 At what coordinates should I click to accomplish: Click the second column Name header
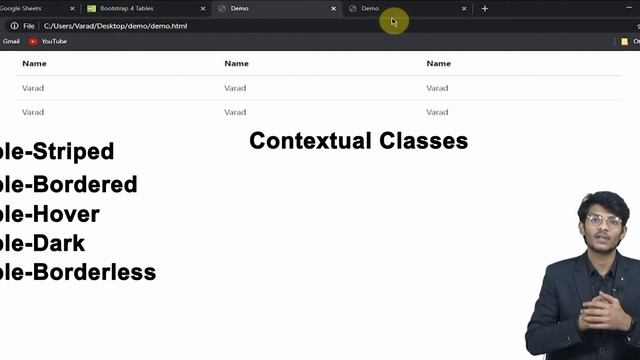tap(236, 64)
